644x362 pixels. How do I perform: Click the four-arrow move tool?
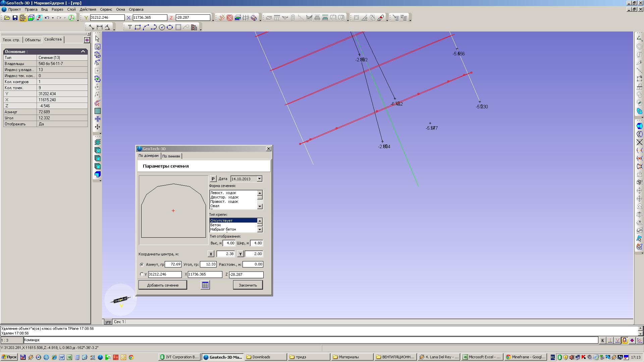pos(97,127)
